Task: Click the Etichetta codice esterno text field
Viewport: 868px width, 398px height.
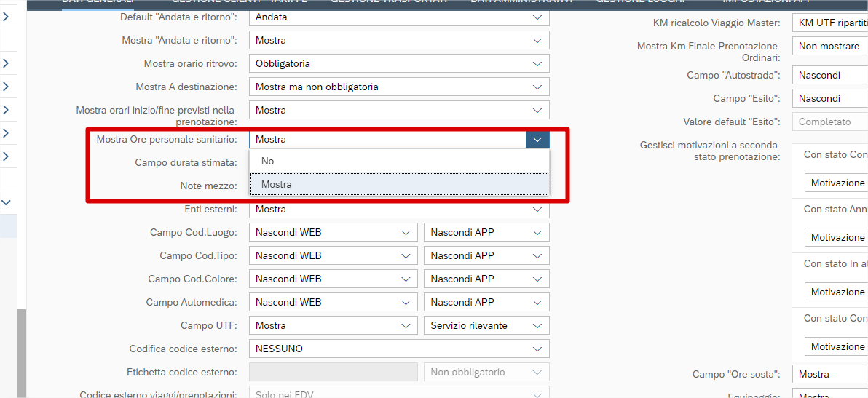Action: [x=333, y=372]
